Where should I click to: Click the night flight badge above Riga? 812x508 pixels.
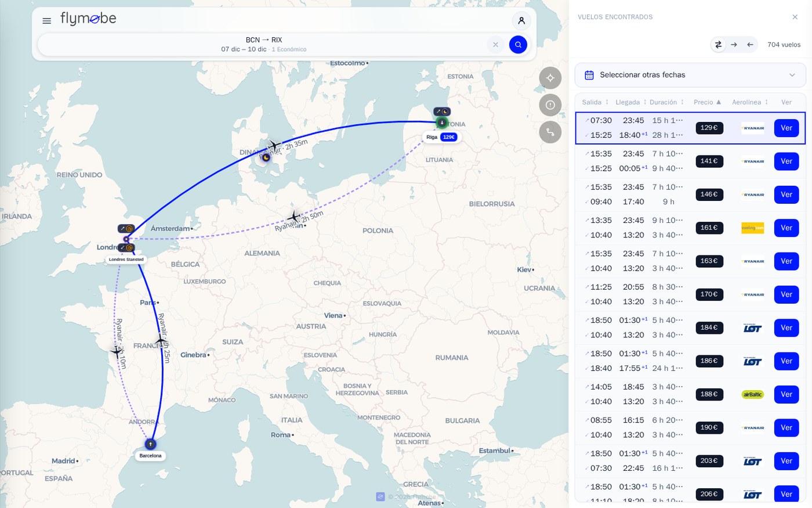[442, 111]
